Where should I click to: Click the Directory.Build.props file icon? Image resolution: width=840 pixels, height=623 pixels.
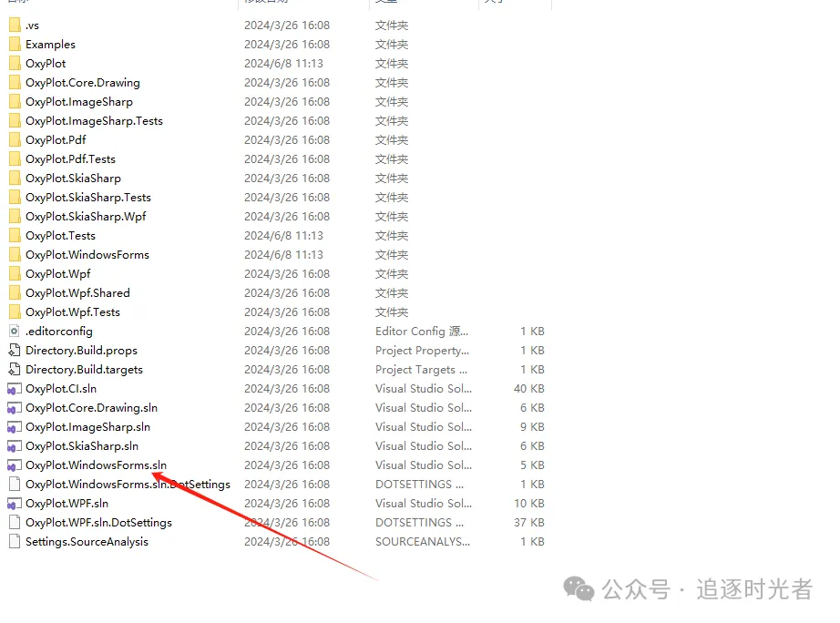(15, 351)
